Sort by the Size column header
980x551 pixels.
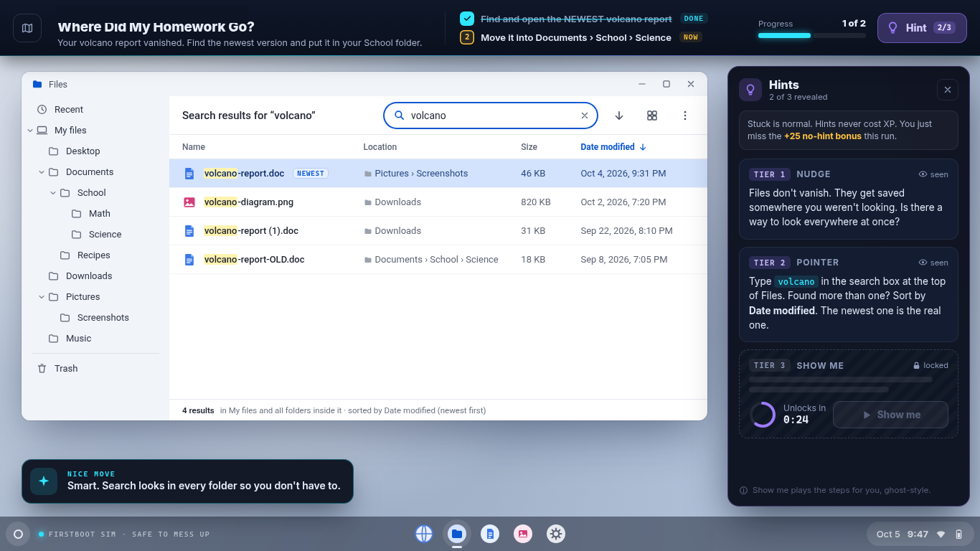click(529, 147)
